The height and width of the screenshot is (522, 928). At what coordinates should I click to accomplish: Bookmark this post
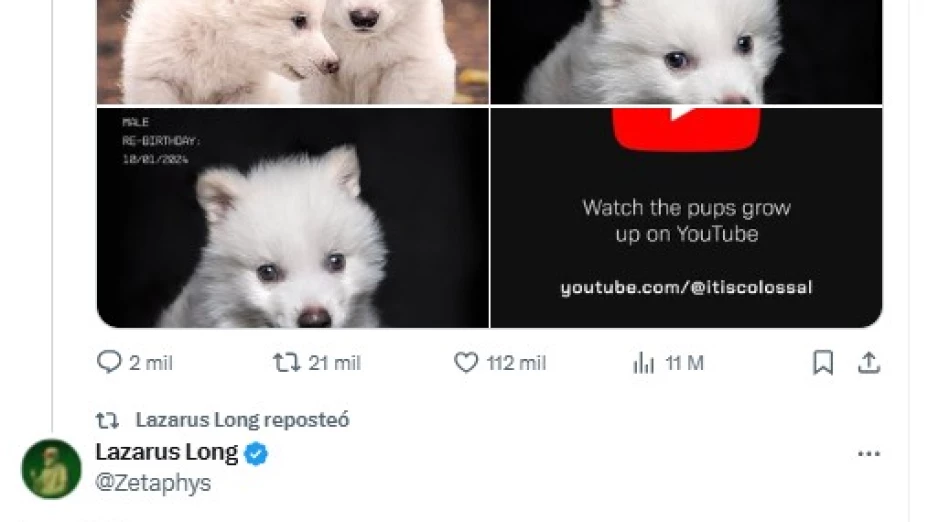click(823, 362)
